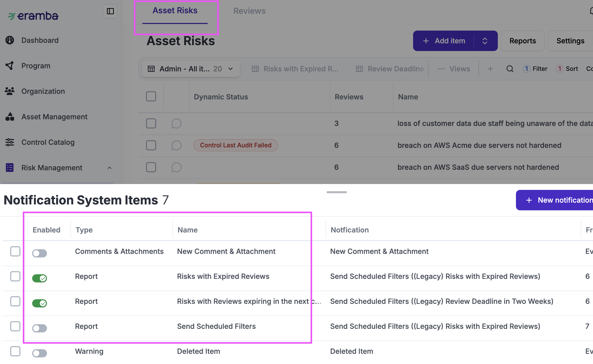
Task: Grab the bottom panel drag handle
Action: (337, 192)
